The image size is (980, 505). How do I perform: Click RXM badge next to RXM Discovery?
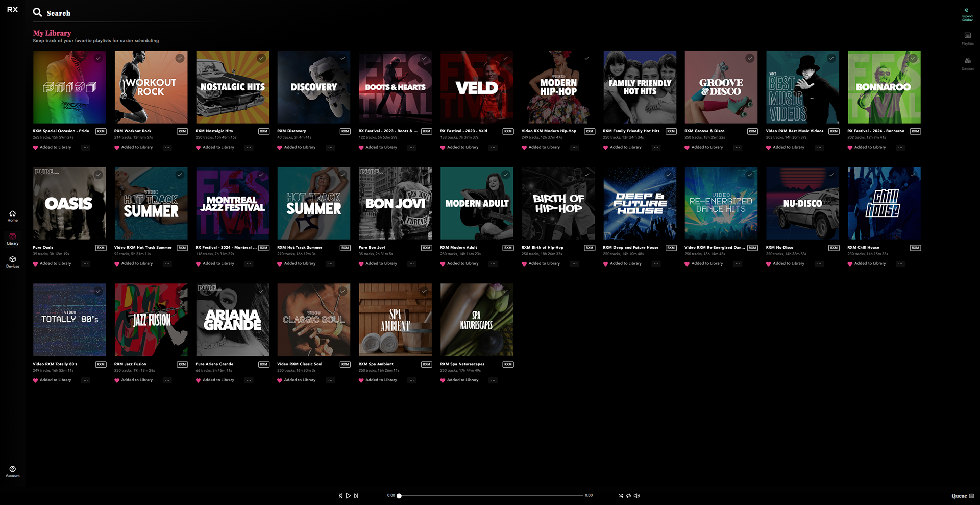pyautogui.click(x=345, y=131)
